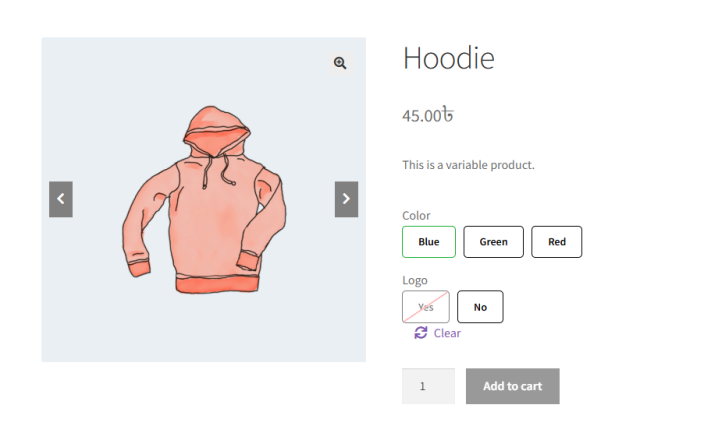
Task: Click the Color attribute label
Action: click(416, 216)
